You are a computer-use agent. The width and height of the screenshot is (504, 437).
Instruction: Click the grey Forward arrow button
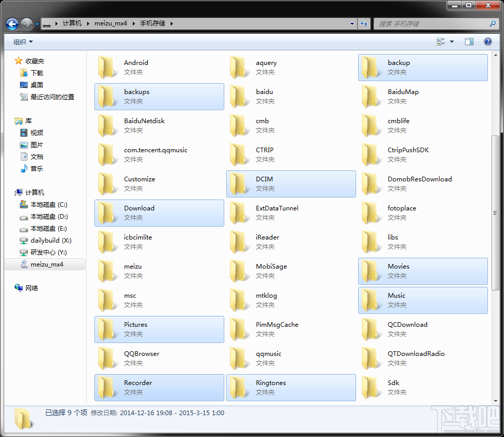[26, 24]
